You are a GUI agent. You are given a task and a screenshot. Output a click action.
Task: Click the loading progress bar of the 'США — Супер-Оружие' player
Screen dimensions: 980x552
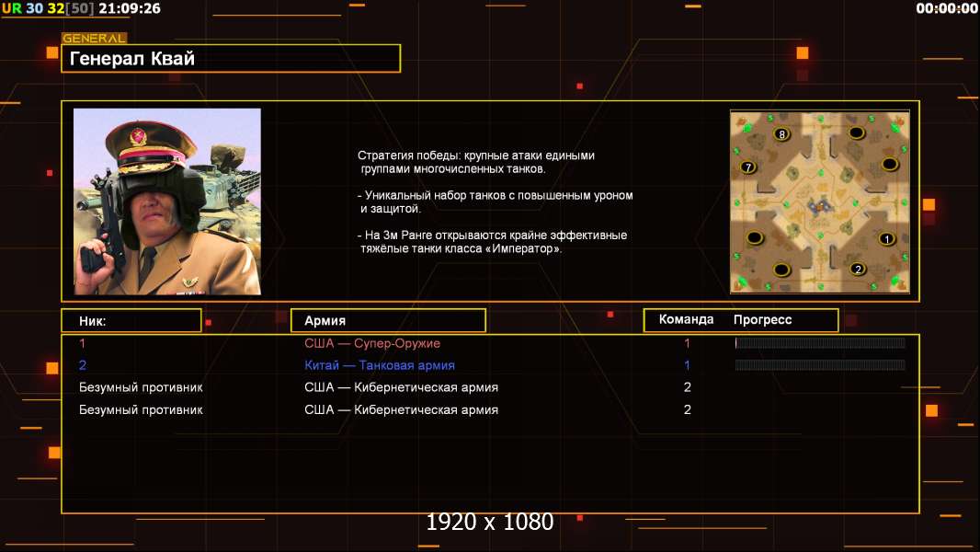(x=820, y=342)
